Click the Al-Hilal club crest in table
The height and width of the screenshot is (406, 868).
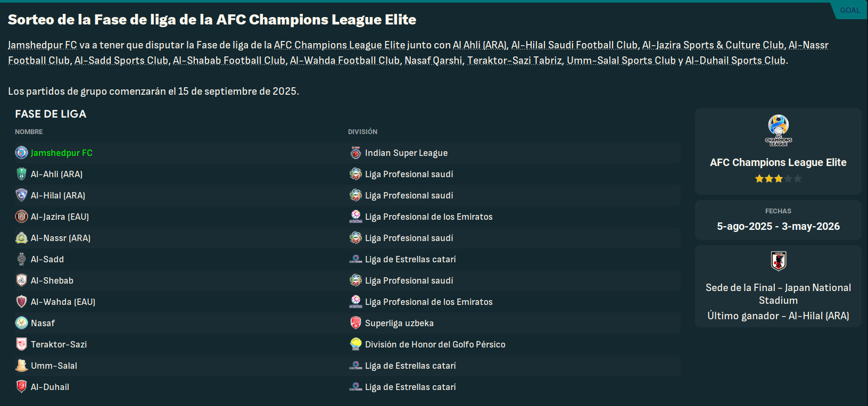pos(21,195)
